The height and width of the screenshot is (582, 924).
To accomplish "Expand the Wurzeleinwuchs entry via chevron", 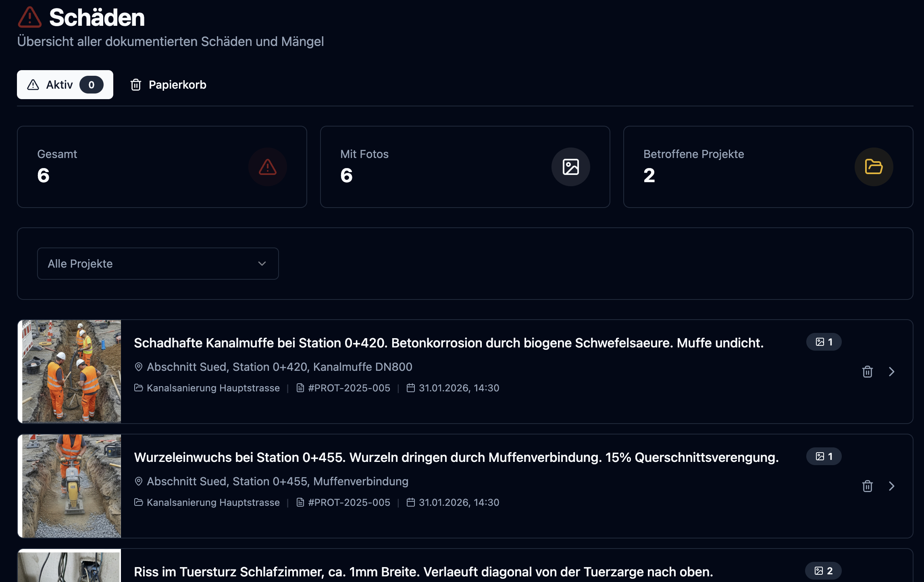I will click(891, 486).
